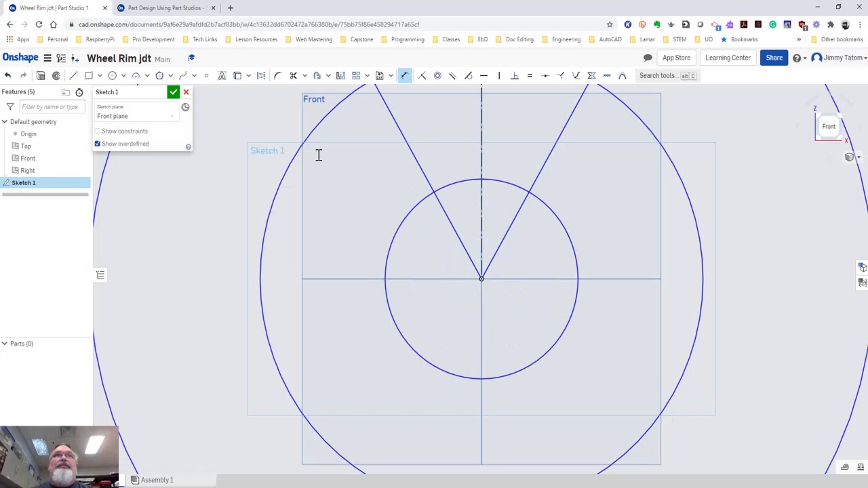Click the Front face of the view cube
Viewport: 868px width, 488px height.
pos(829,127)
